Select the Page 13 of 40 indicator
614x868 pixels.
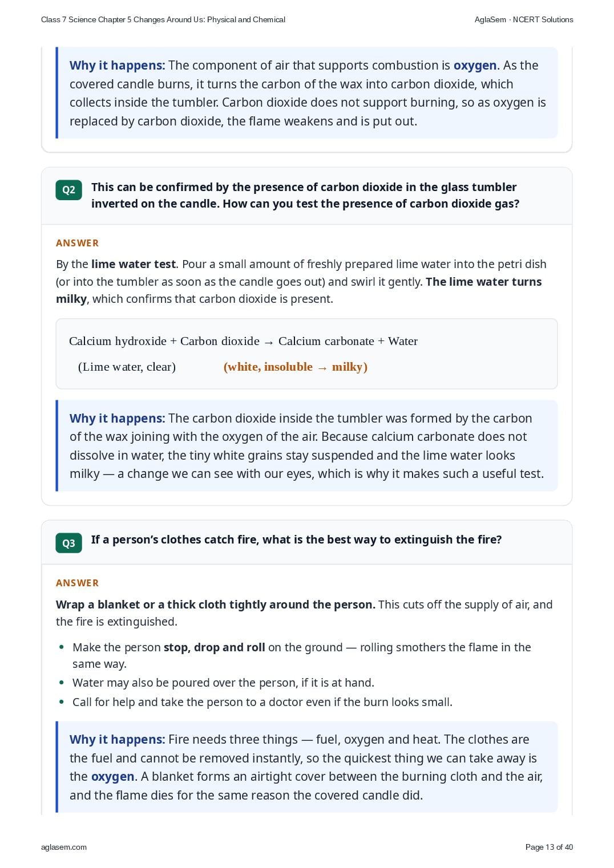[549, 847]
